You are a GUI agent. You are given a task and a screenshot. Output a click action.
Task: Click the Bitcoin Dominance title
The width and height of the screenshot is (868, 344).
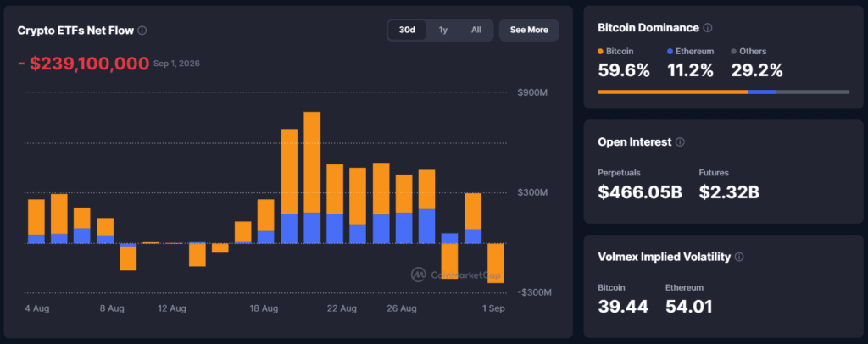pos(648,27)
